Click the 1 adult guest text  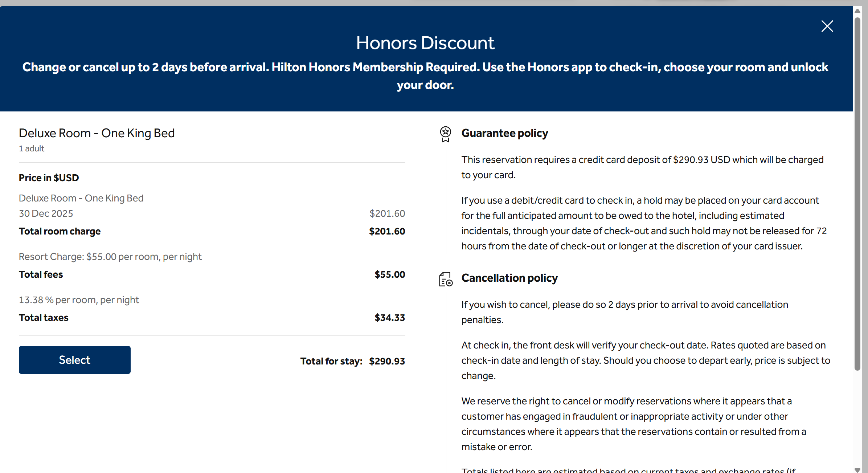click(x=32, y=148)
